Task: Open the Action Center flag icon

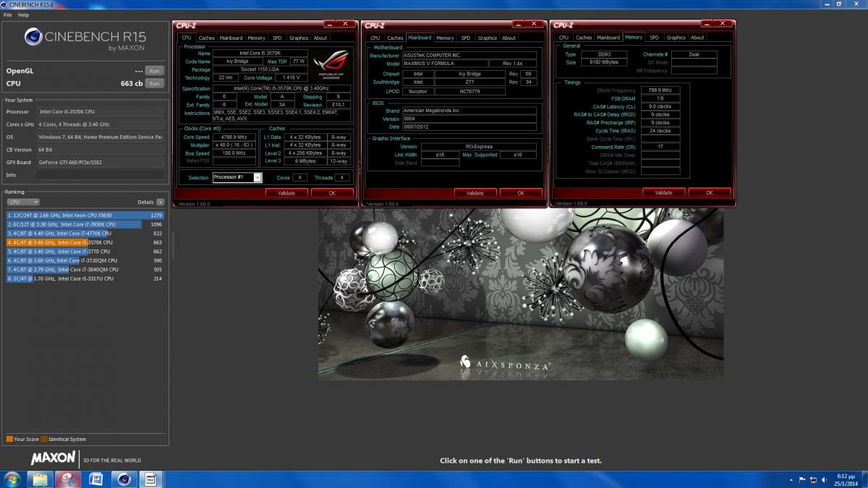Action: (802, 479)
